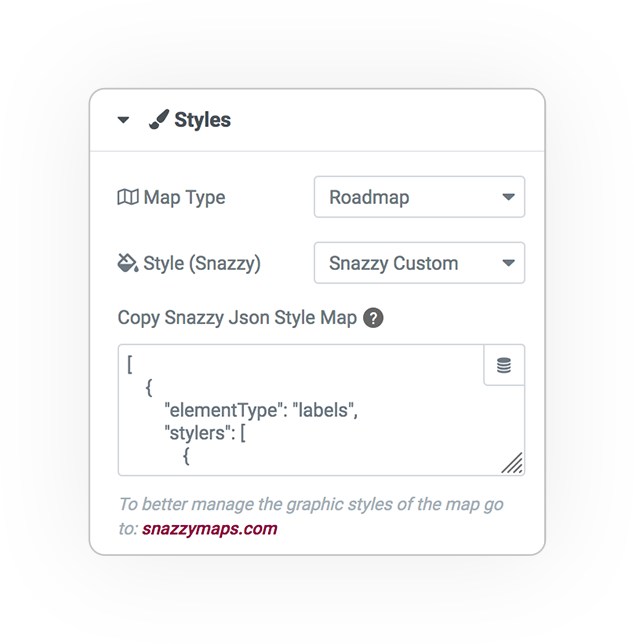This screenshot has width=634, height=644.
Task: Click the paint bucket icon
Action: 128,263
